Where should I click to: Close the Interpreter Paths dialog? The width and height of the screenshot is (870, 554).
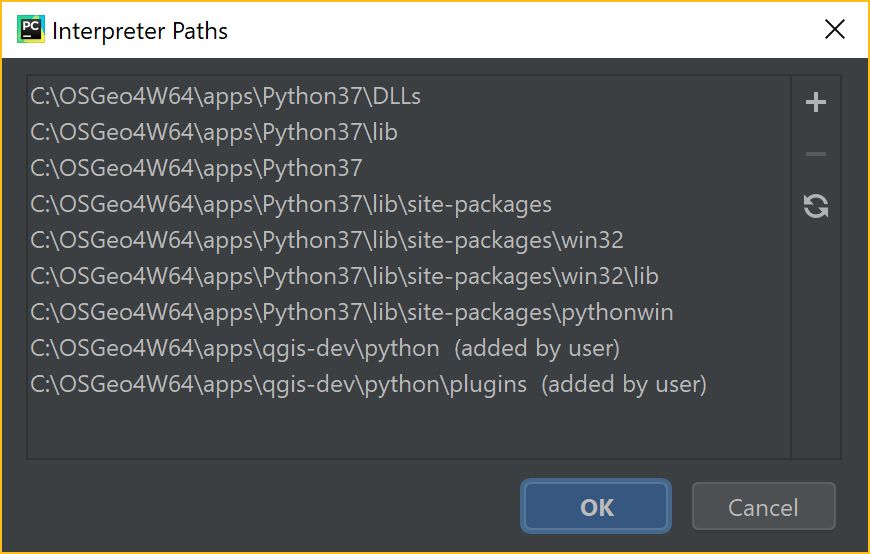(834, 29)
